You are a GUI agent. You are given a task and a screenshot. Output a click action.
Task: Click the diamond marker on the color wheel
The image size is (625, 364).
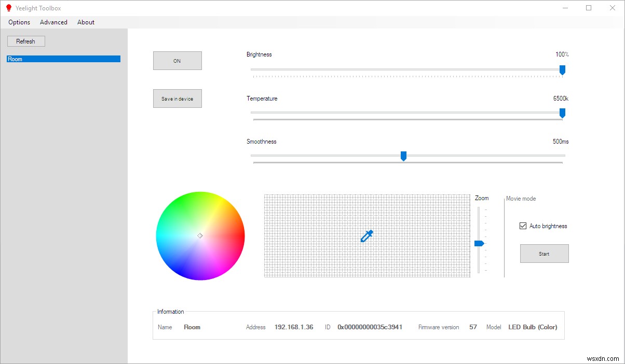[200, 235]
